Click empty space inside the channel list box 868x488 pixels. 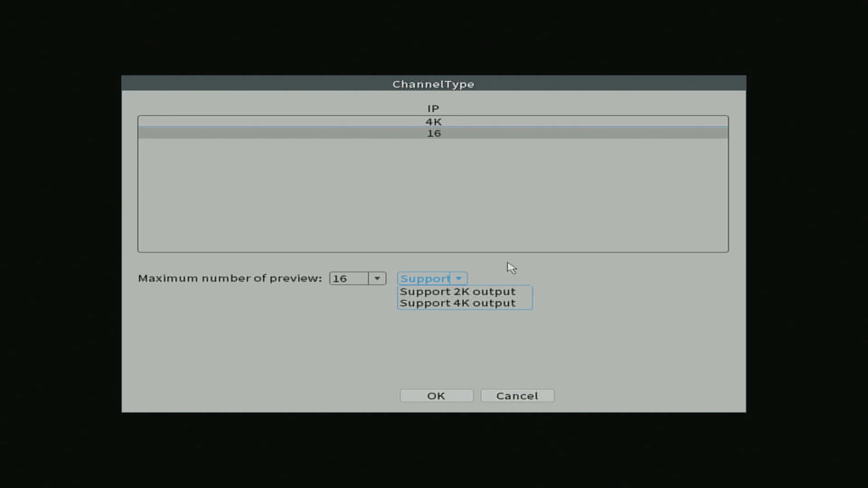[433, 195]
